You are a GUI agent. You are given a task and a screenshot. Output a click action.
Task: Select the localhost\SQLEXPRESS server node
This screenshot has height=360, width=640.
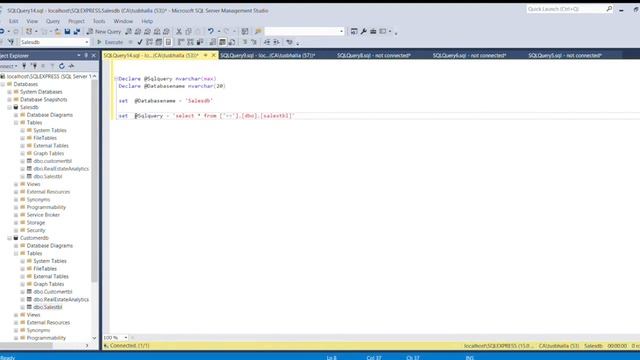48,76
